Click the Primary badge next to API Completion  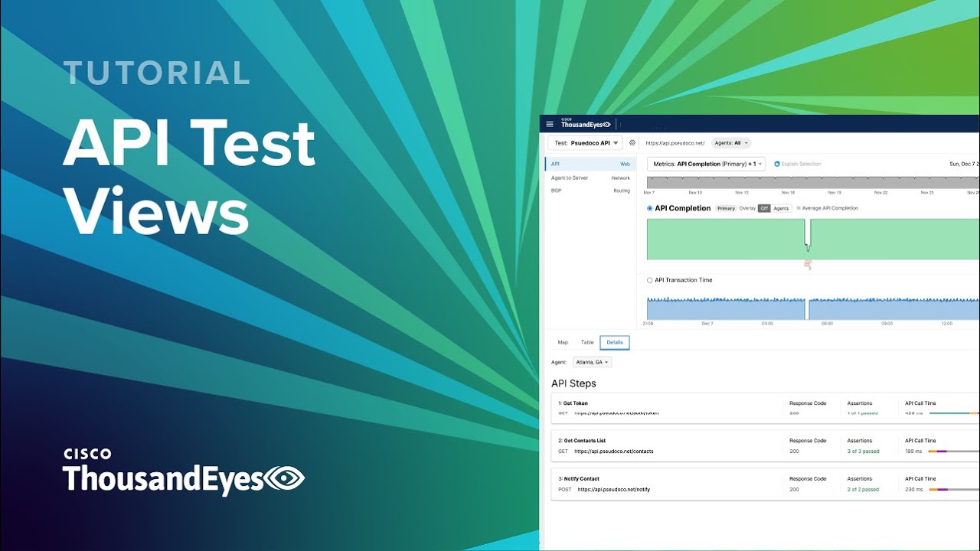[x=726, y=208]
